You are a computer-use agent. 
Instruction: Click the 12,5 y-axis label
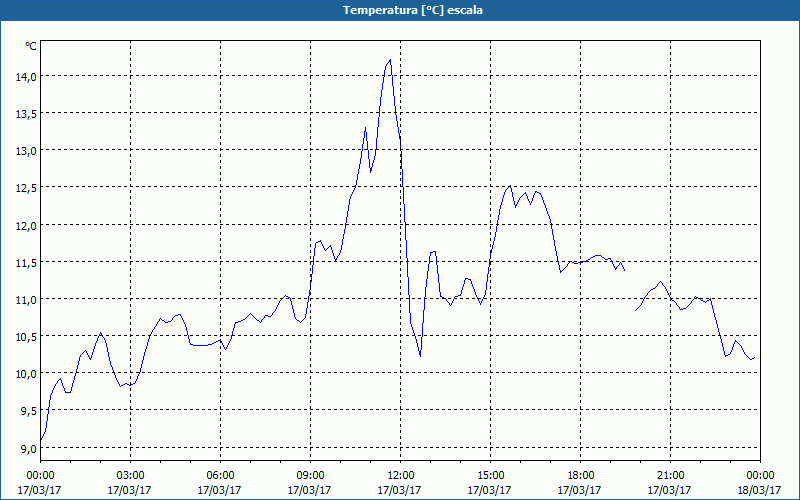point(26,188)
